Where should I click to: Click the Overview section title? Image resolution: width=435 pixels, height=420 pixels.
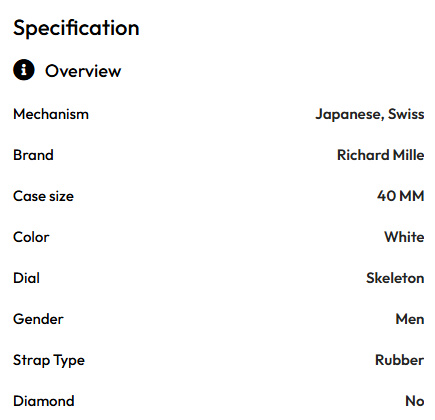click(x=83, y=71)
